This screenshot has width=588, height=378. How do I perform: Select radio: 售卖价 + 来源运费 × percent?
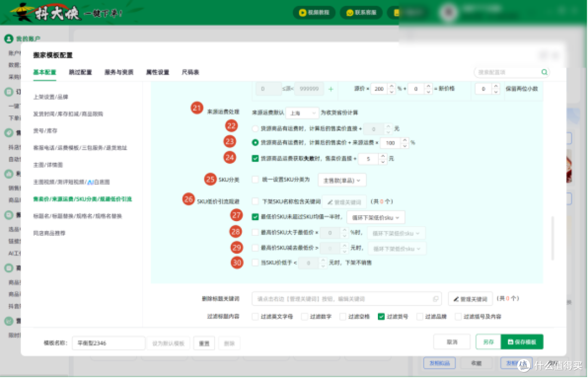pos(255,143)
